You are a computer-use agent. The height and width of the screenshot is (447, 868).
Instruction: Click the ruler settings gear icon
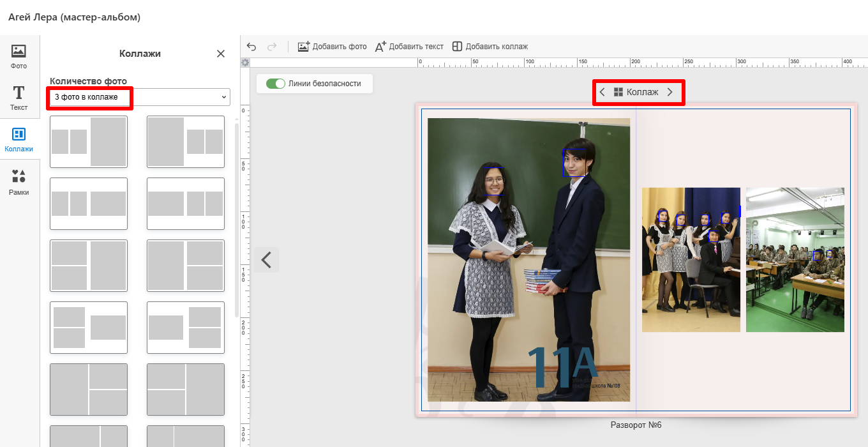pos(245,63)
